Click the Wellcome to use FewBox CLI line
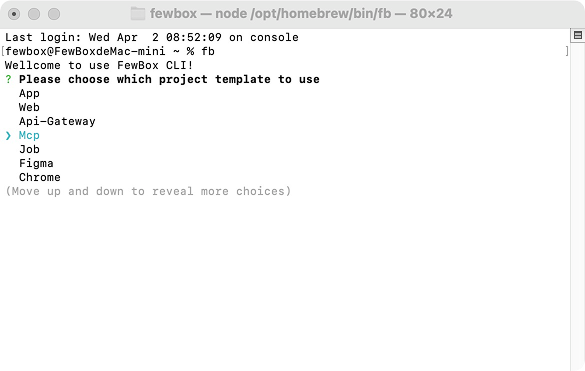 [99, 65]
